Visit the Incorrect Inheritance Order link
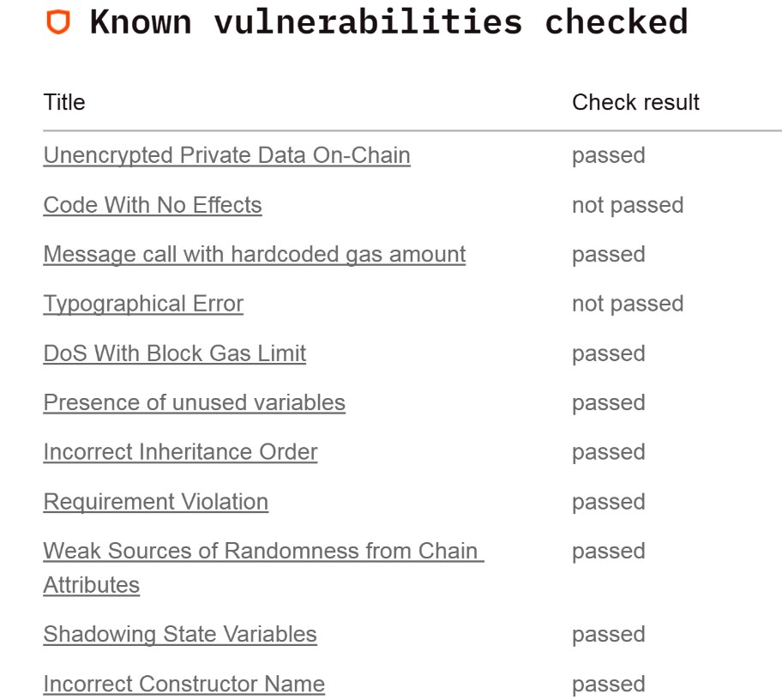Image resolution: width=782 pixels, height=700 pixels. (x=180, y=452)
